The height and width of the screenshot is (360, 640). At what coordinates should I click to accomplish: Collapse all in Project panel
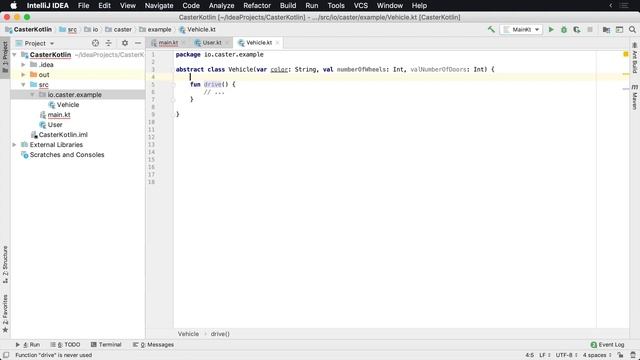pos(109,43)
